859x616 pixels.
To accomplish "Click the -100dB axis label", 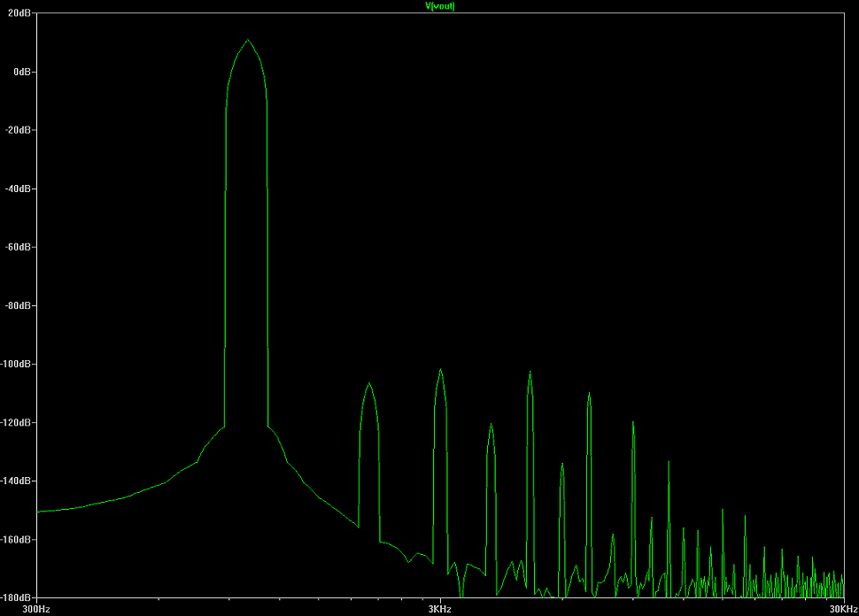I will pos(16,364).
